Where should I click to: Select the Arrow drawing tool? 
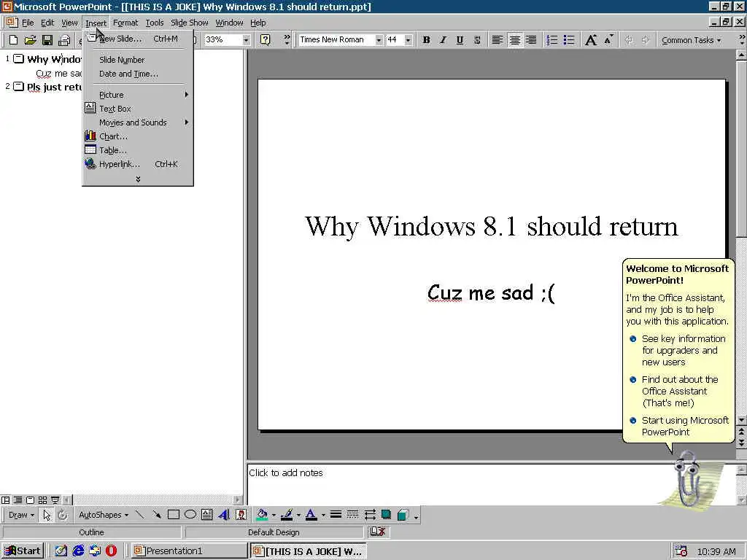(156, 515)
